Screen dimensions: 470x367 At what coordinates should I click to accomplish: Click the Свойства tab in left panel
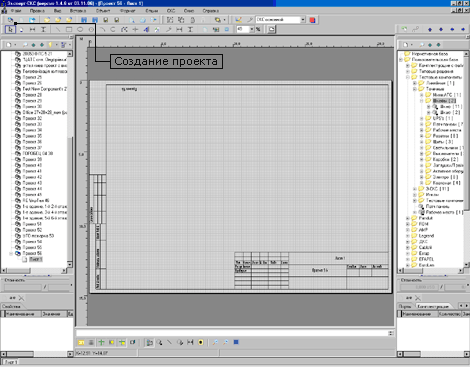click(11, 306)
